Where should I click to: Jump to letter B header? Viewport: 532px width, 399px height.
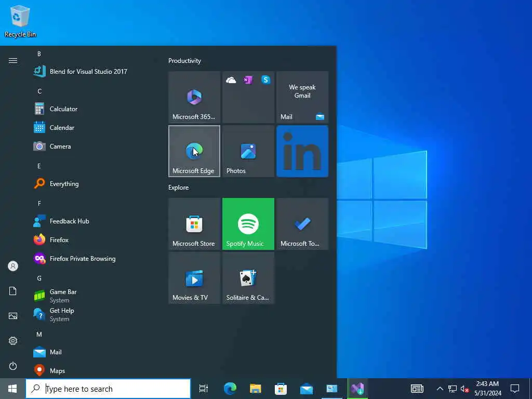pyautogui.click(x=39, y=54)
